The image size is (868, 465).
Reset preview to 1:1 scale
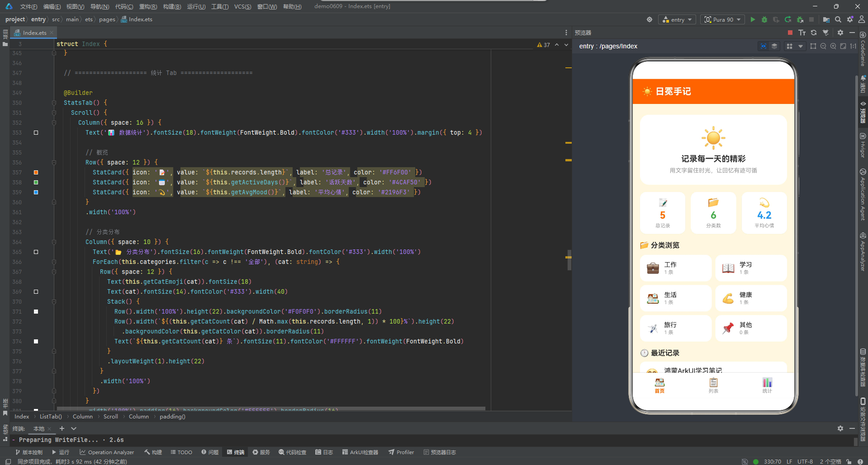coord(853,46)
